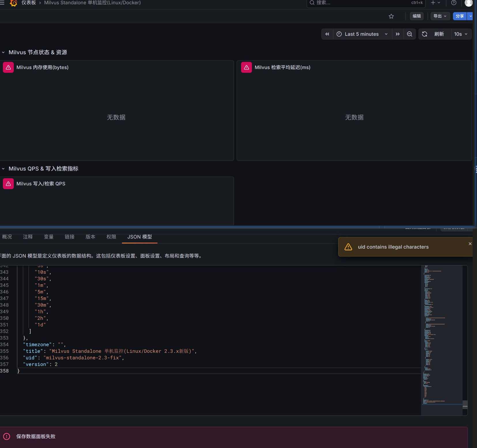This screenshot has height=448, width=477.
Task: Open the 导出 export dropdown
Action: (440, 16)
